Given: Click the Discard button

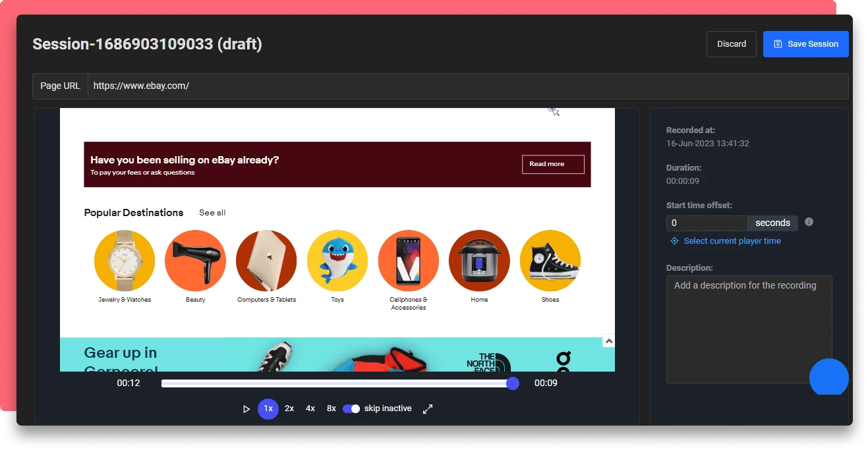Looking at the screenshot, I should pyautogui.click(x=732, y=44).
